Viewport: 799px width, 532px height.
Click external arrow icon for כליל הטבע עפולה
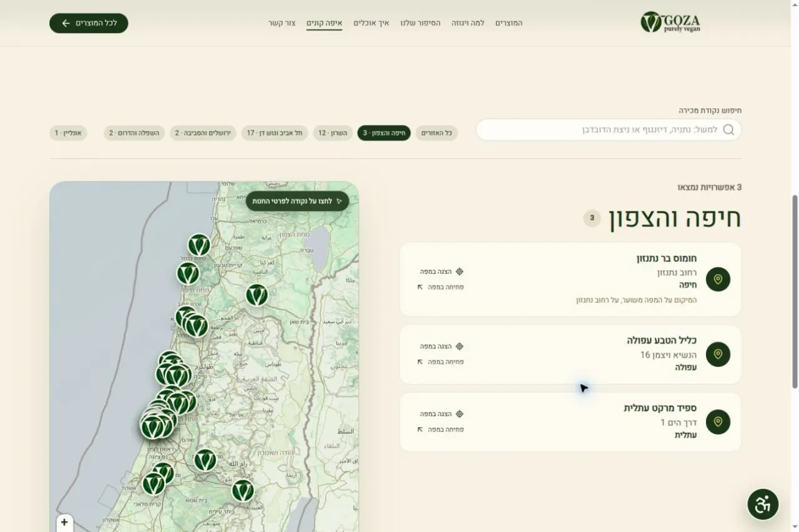pyautogui.click(x=420, y=362)
